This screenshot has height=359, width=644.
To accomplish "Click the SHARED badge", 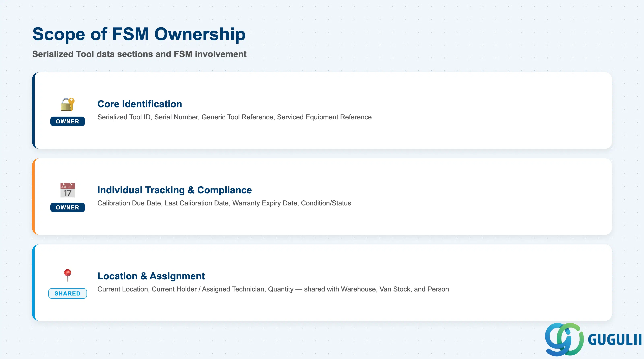I will coord(67,293).
